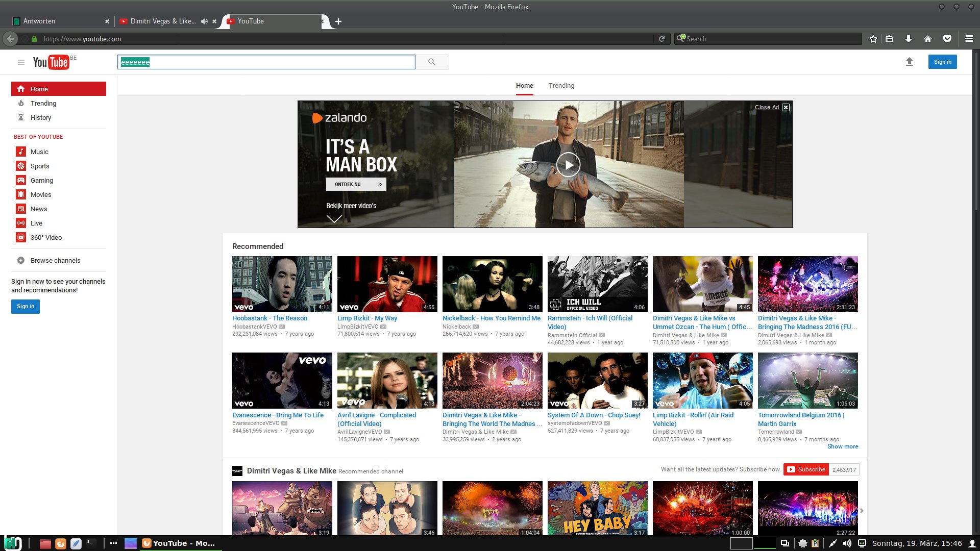980x551 pixels.
Task: Open System Of A Down - Chop Suey! link
Action: (x=594, y=415)
